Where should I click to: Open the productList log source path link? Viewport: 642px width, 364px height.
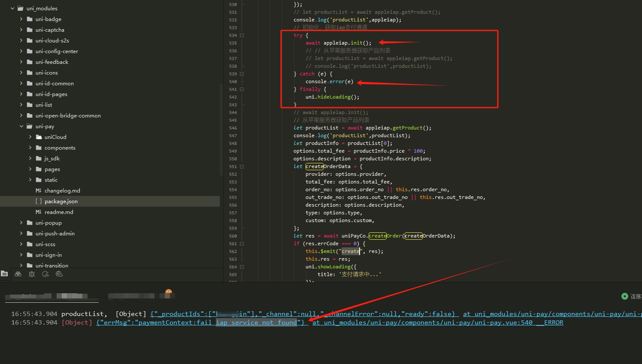tap(552, 314)
